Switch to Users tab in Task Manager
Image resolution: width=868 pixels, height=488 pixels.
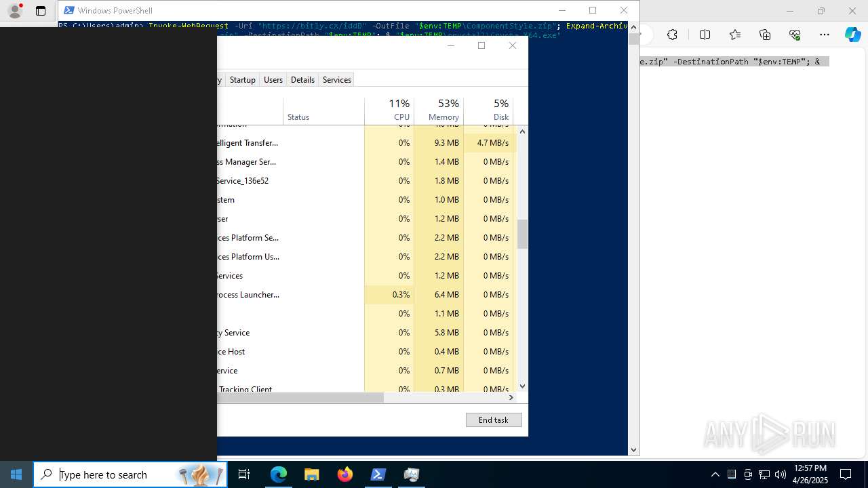(273, 80)
